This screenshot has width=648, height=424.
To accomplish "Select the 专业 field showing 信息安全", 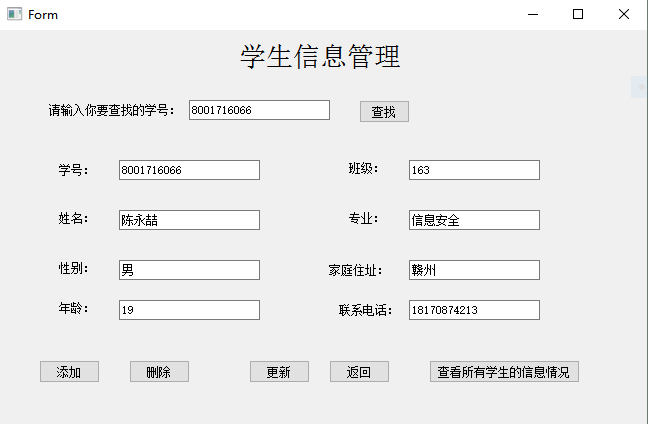I will coord(474,220).
